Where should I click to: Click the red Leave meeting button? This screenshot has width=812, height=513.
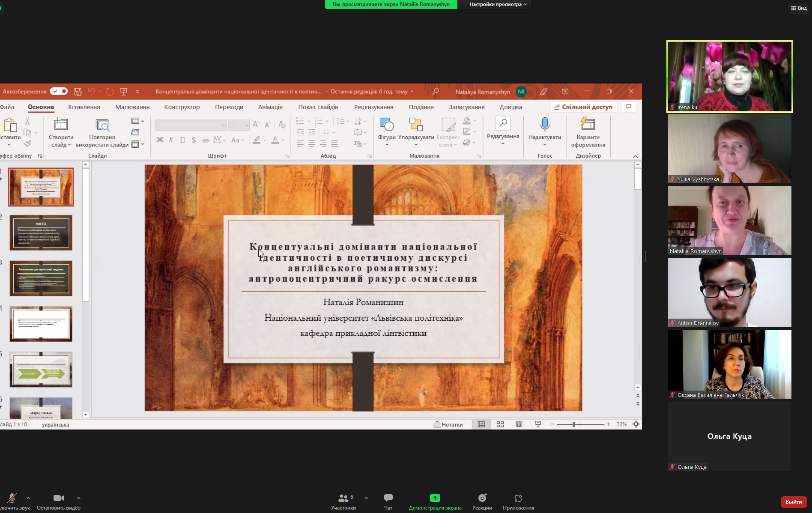tap(793, 501)
